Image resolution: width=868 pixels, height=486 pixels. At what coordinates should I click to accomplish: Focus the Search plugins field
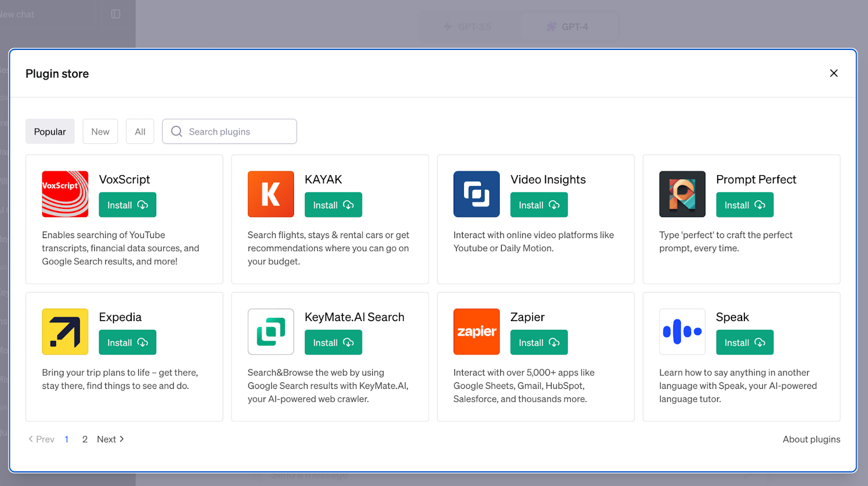(x=239, y=132)
